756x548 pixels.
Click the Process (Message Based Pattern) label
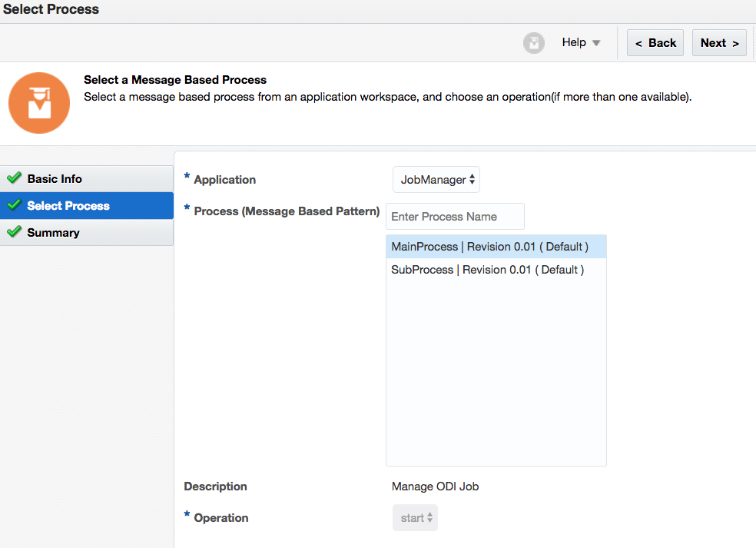(x=287, y=211)
